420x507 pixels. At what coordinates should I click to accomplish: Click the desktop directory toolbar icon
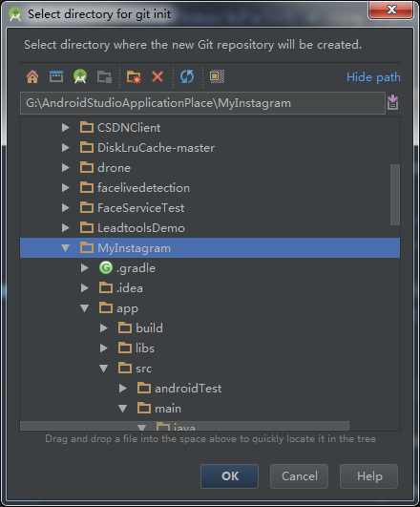click(56, 76)
